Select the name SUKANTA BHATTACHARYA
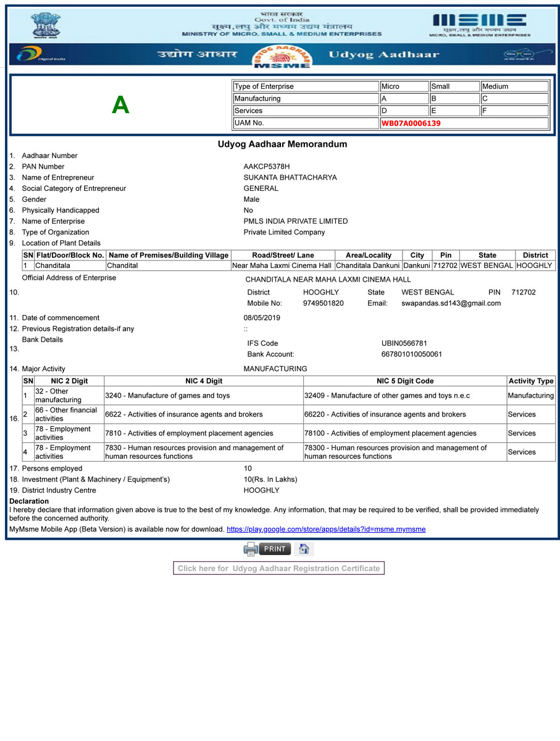560x741 pixels. coord(290,178)
